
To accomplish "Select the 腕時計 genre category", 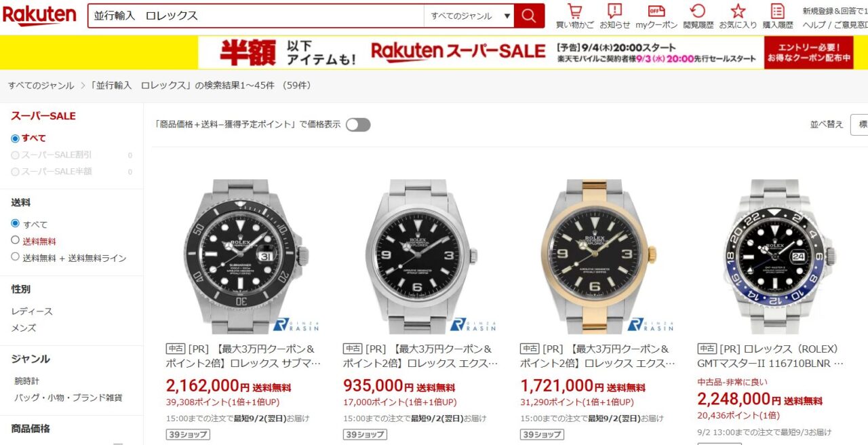I will coord(27,381).
